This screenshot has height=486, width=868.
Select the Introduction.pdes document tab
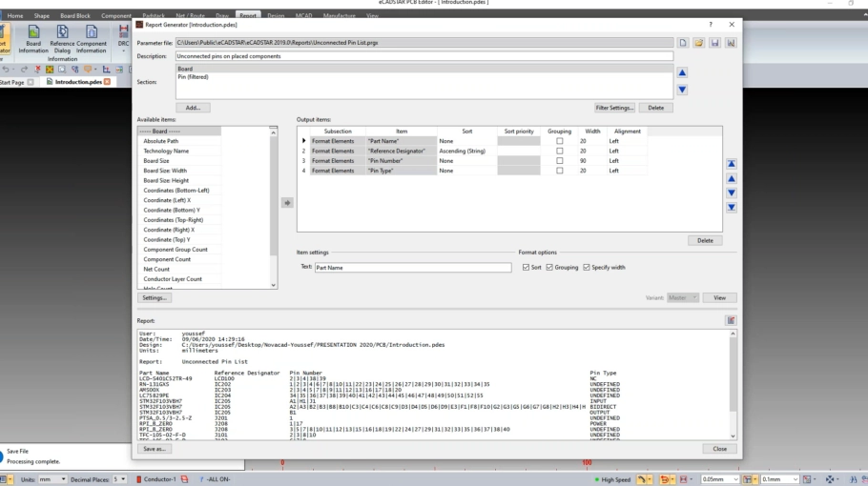tap(78, 82)
